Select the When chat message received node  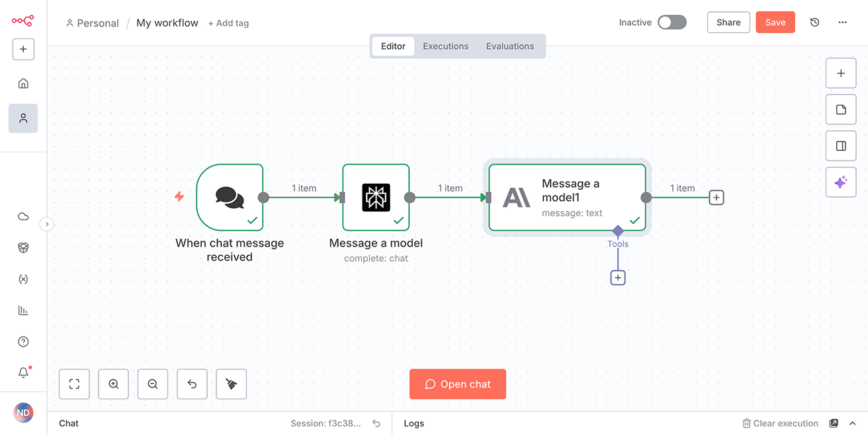(230, 197)
